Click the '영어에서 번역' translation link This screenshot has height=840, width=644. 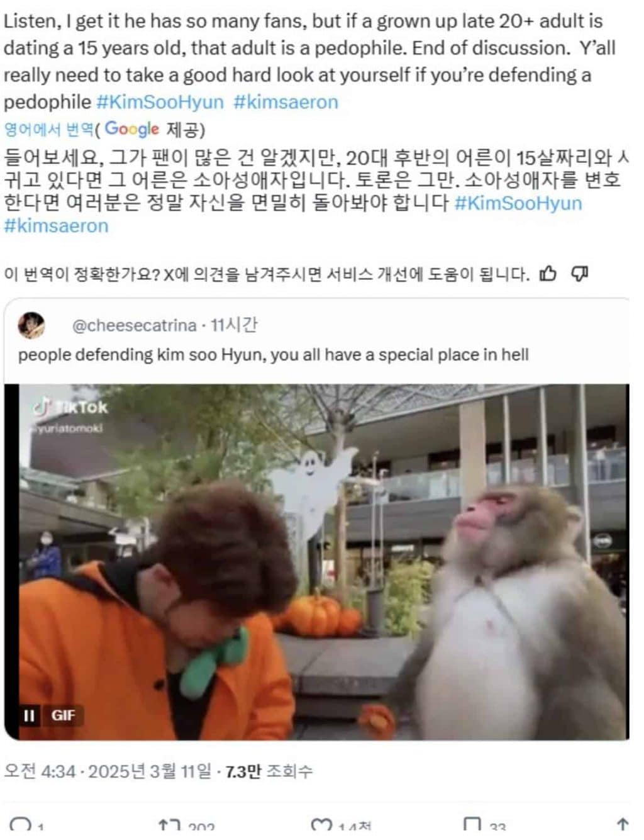(x=48, y=130)
